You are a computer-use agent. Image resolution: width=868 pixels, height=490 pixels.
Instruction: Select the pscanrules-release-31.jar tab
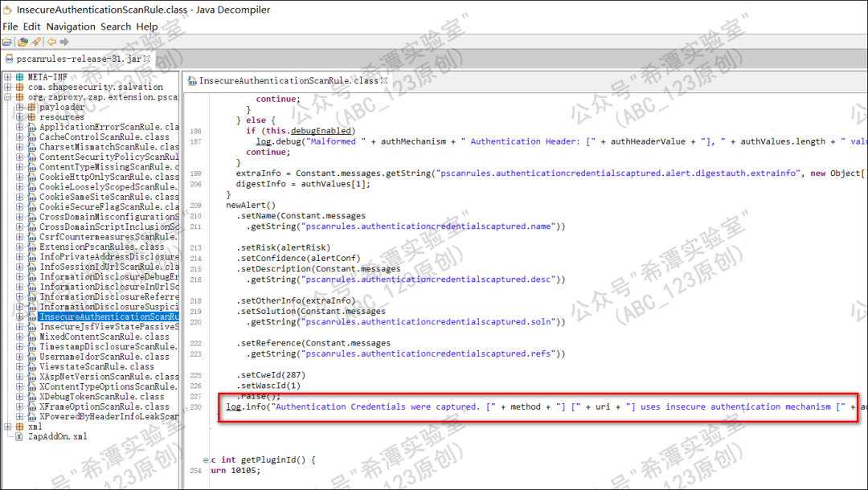(79, 59)
